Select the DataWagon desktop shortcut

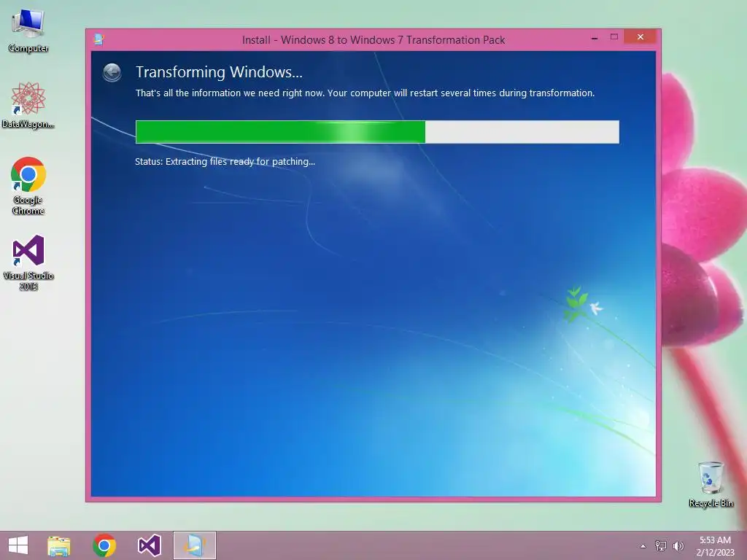tap(28, 106)
